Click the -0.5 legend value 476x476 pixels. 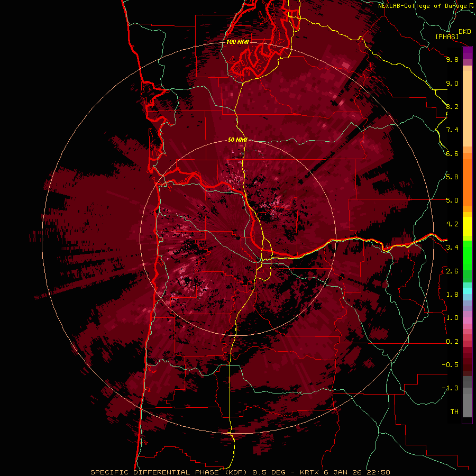450,365
